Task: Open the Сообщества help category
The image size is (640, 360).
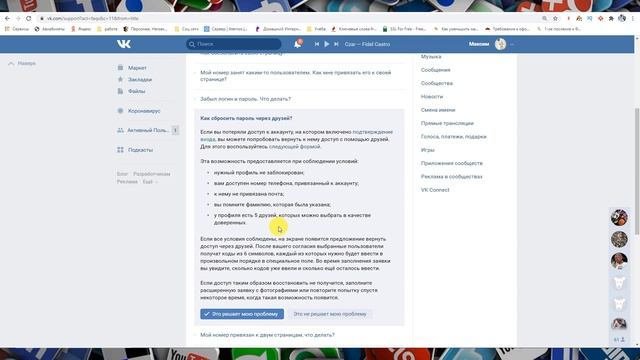Action: pyautogui.click(x=437, y=83)
